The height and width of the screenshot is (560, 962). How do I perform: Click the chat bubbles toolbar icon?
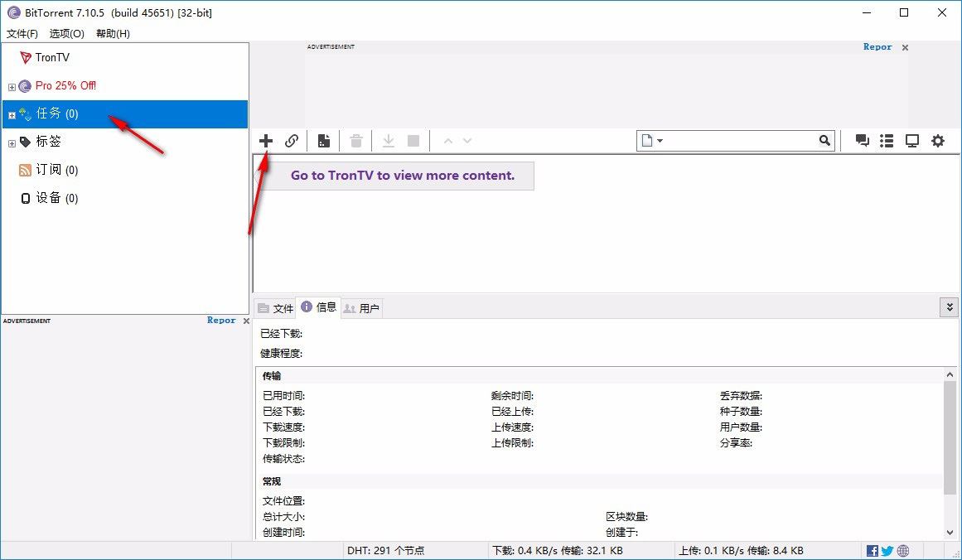pos(862,141)
